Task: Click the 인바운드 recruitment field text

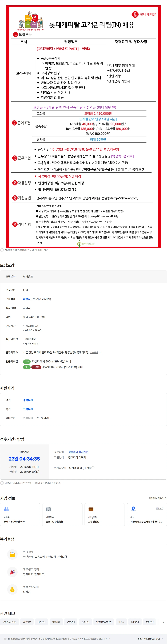Action: (x=28, y=277)
